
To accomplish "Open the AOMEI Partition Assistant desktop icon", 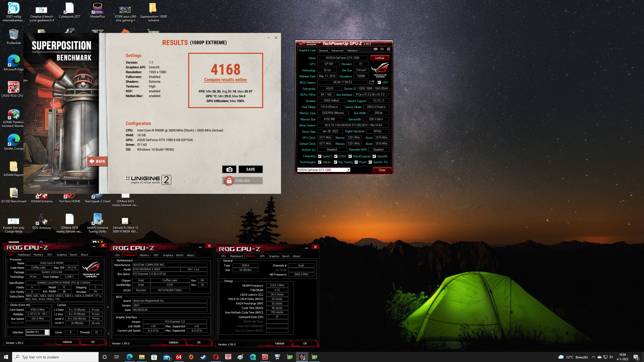I will point(13,118).
